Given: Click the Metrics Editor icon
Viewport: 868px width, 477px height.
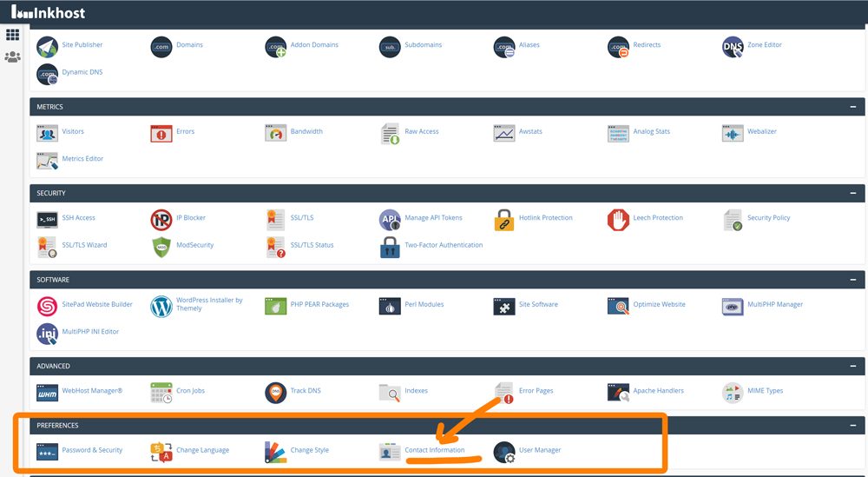Looking at the screenshot, I should [47, 161].
